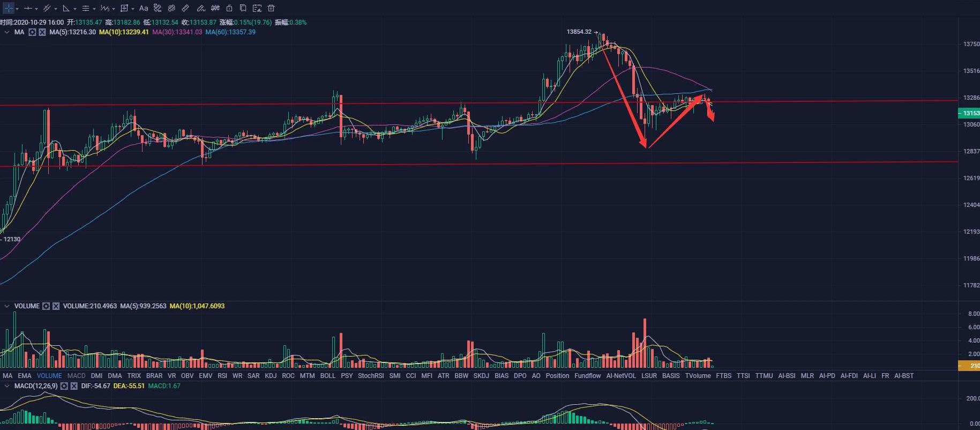Open wave tool dropdown arrow

114,9
